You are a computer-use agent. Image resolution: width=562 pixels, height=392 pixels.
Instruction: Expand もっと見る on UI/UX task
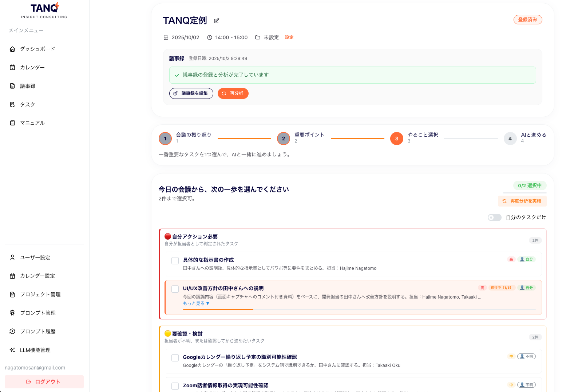[x=196, y=303]
